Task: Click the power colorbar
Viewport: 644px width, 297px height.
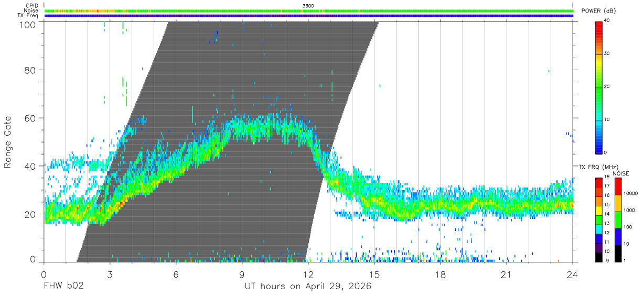Action: pos(599,87)
